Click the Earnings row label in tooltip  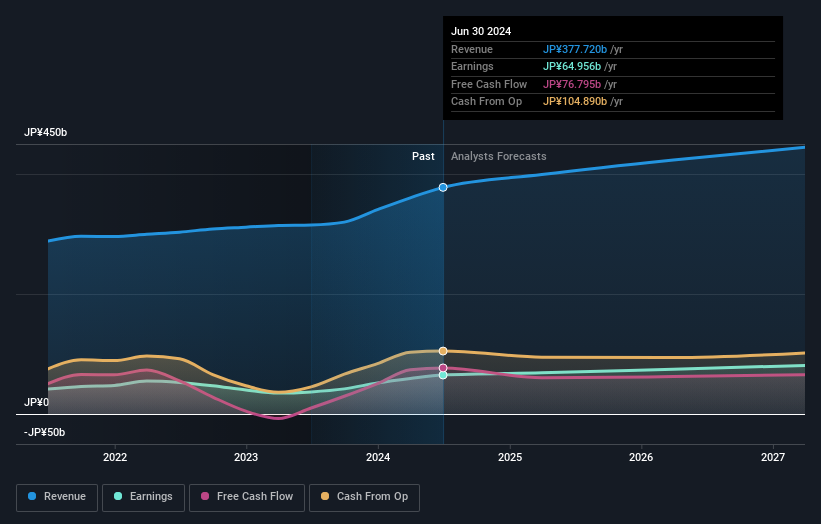click(472, 66)
